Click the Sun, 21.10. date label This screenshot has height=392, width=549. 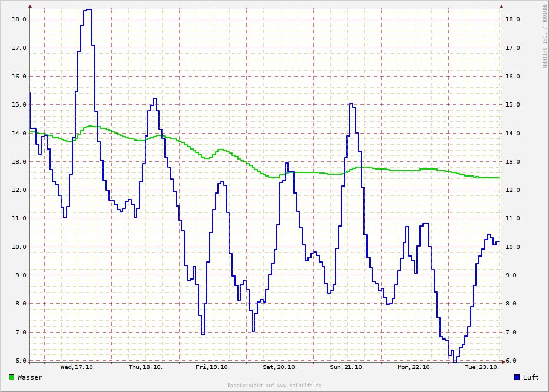(x=347, y=367)
